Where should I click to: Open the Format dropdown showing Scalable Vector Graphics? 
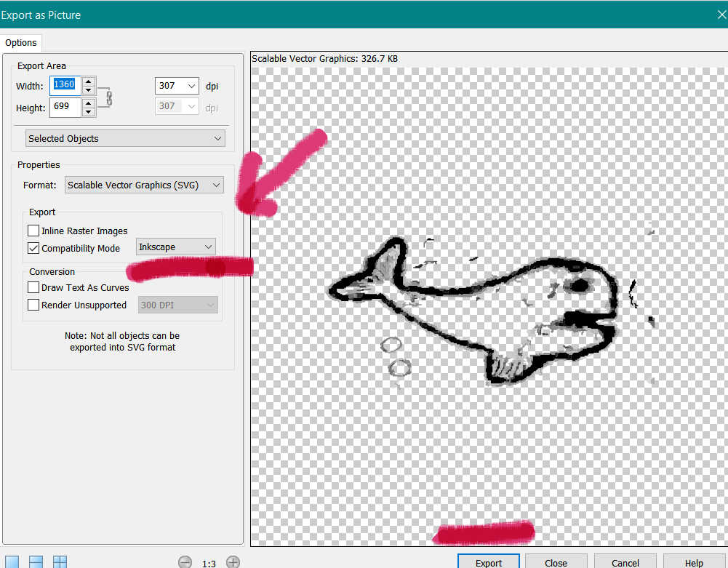pos(143,185)
